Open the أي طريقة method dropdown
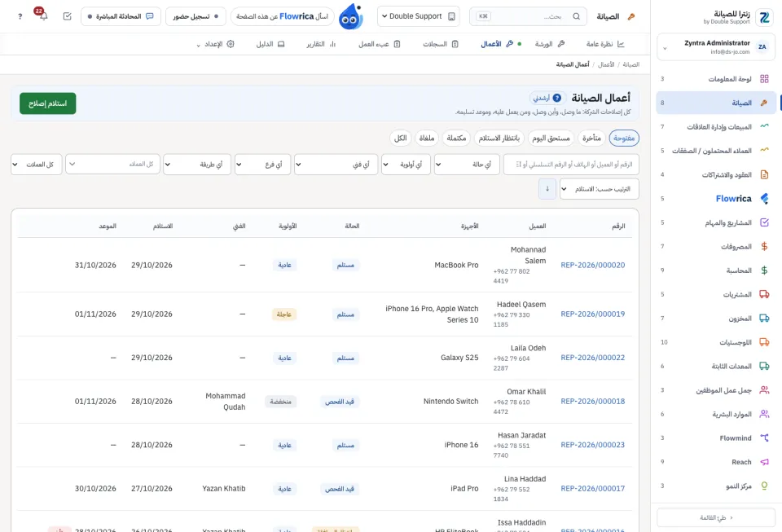This screenshot has height=532, width=782. pos(196,164)
